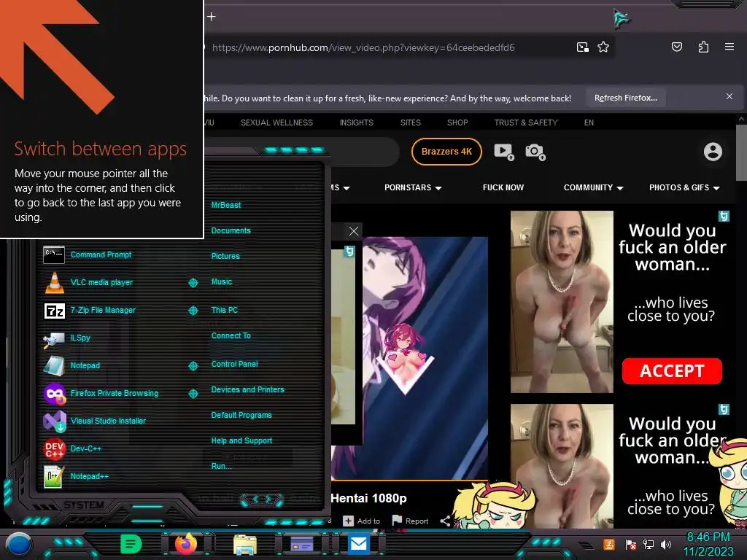Open the green document app on taskbar
The height and width of the screenshot is (560, 747).
pyautogui.click(x=131, y=544)
